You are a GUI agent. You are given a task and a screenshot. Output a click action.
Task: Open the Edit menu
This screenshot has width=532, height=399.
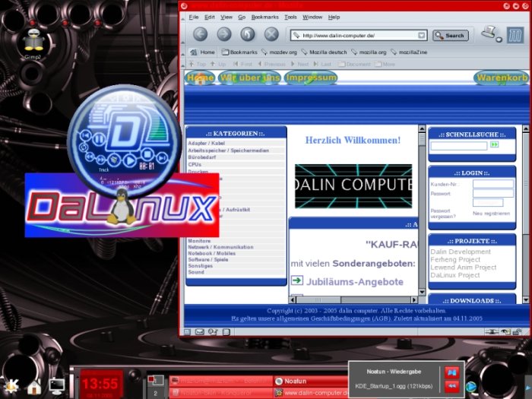click(209, 17)
